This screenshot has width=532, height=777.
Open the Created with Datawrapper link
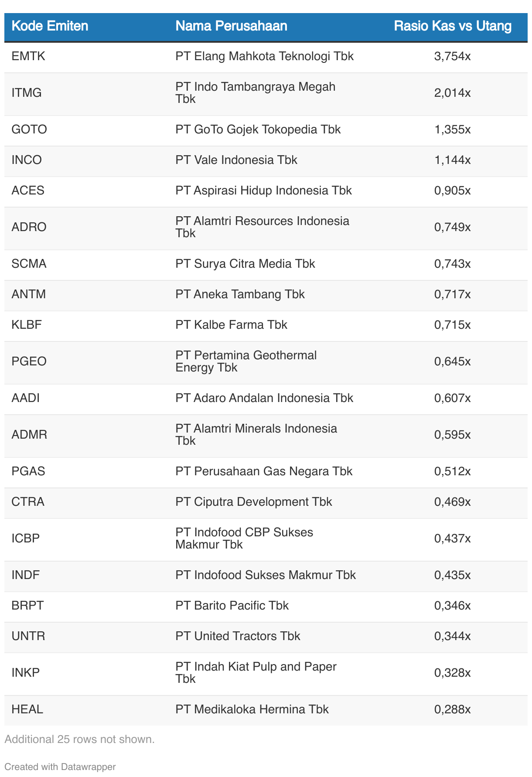coord(60,767)
